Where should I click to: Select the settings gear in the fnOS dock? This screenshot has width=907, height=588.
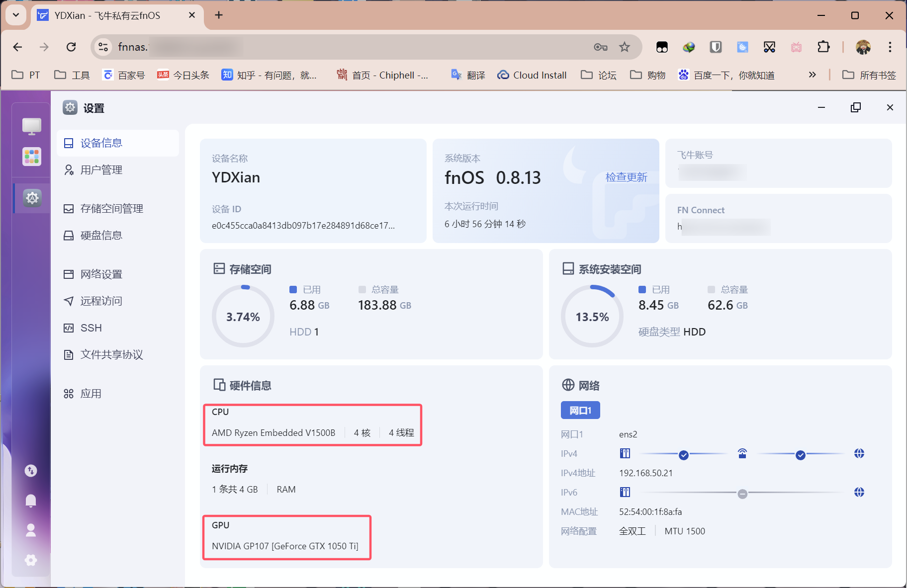click(32, 198)
